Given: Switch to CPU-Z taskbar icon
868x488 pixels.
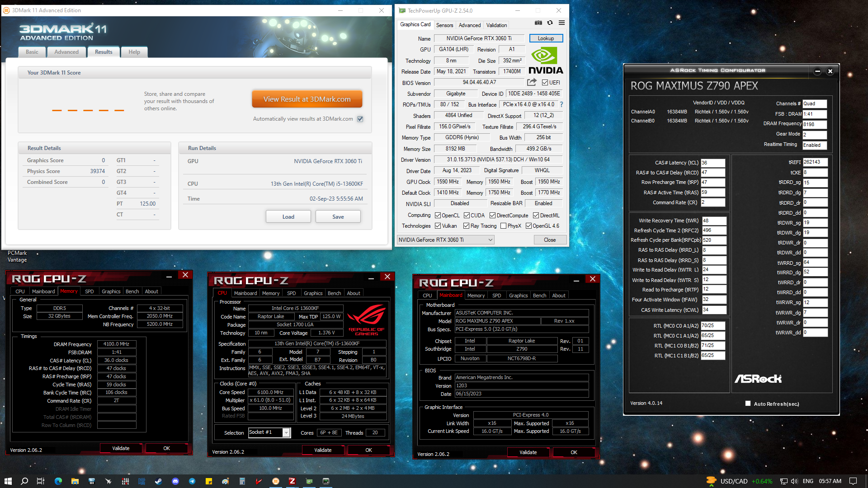Looking at the screenshot, I should click(292, 481).
